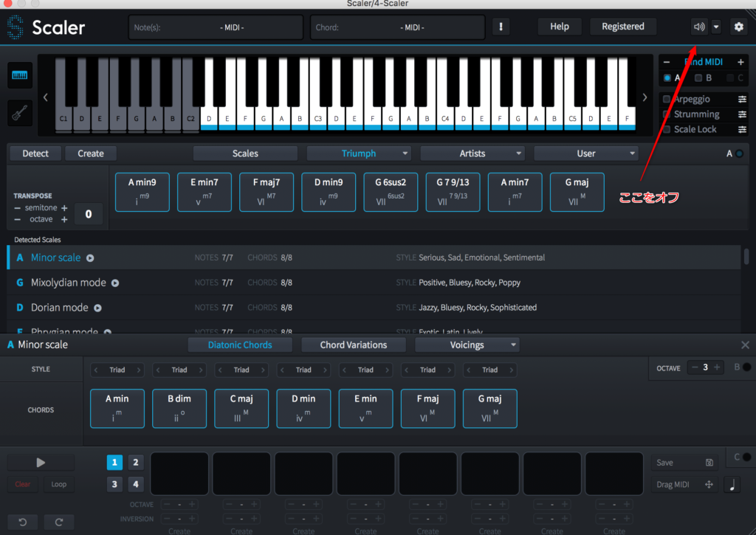The height and width of the screenshot is (535, 756).
Task: Expand the Artists dropdown menu
Action: tap(472, 153)
